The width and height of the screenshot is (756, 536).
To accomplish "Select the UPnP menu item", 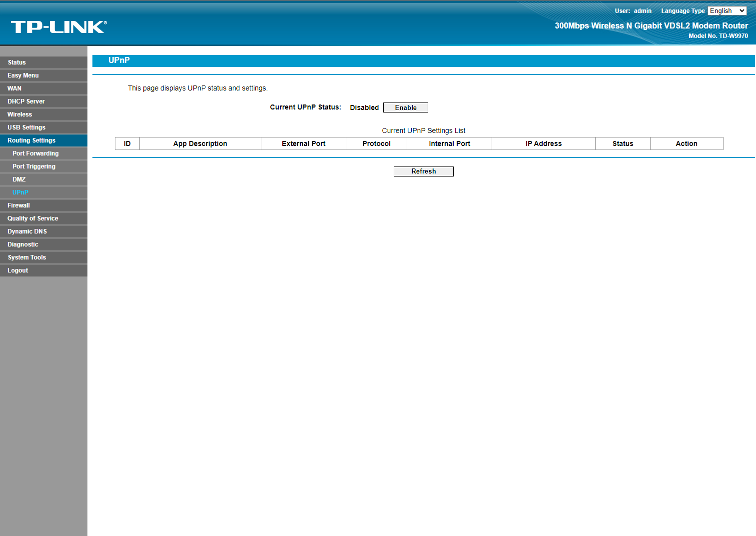I will 20,192.
